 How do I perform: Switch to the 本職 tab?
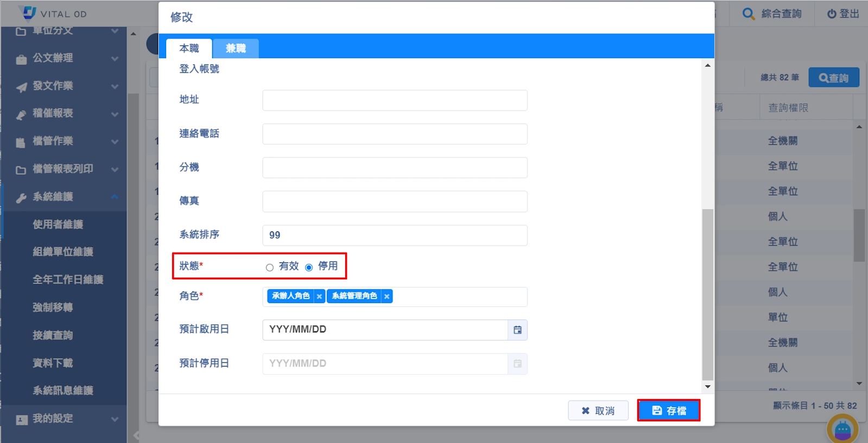189,48
